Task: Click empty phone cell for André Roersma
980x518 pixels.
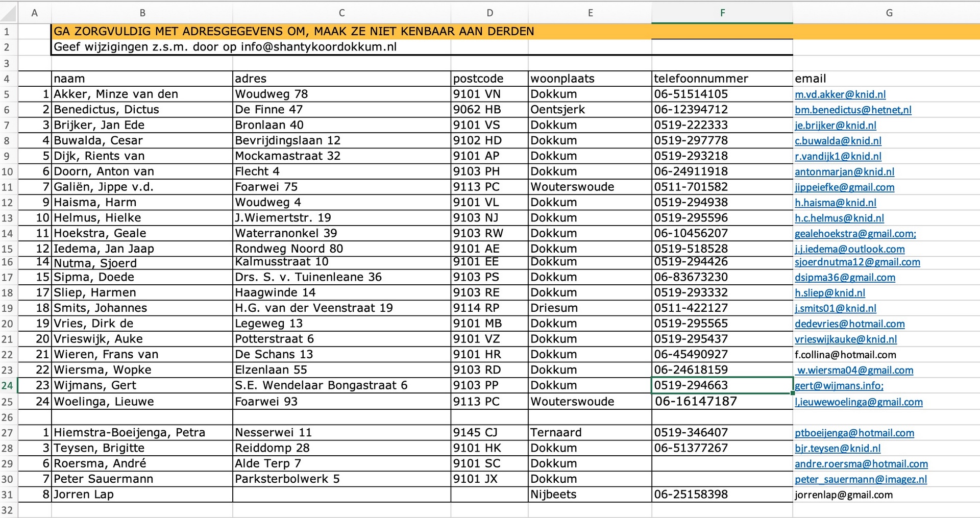Action: point(721,463)
